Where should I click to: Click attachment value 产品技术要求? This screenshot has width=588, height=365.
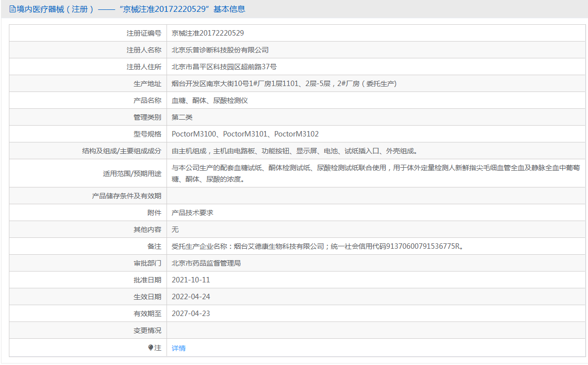pyautogui.click(x=192, y=213)
